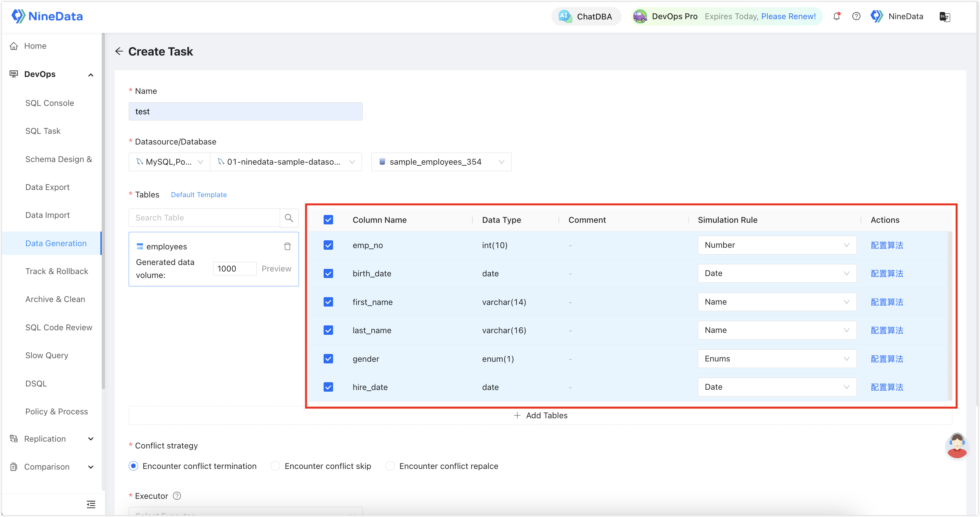980x517 pixels.
Task: Open DSQL in sidebar
Action: [36, 384]
